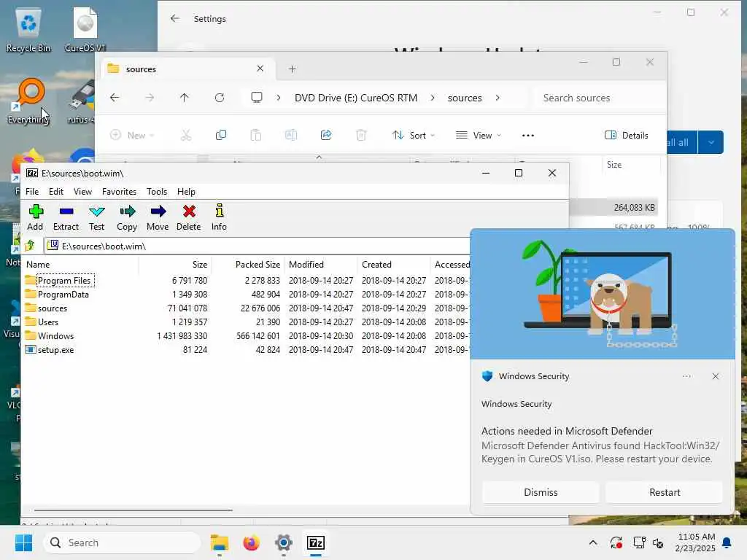The image size is (747, 560).
Task: Open notification options ellipsis menu
Action: coord(686,376)
